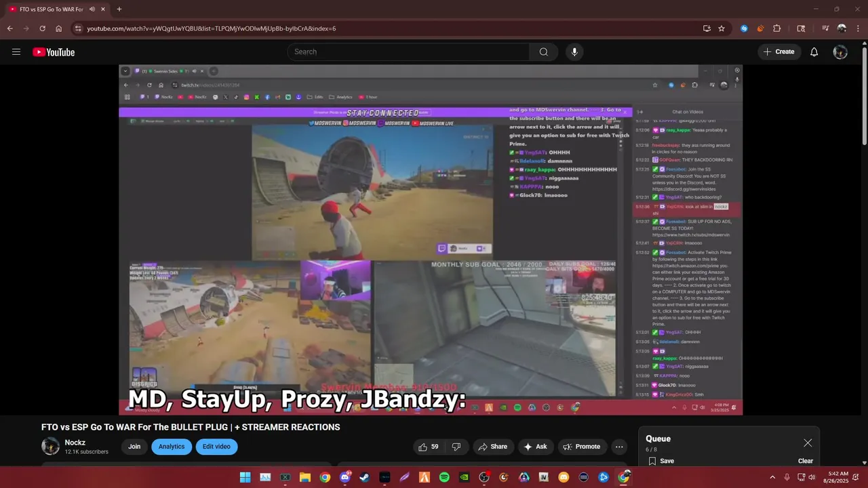
Task: Open video Analytics
Action: [x=172, y=447]
